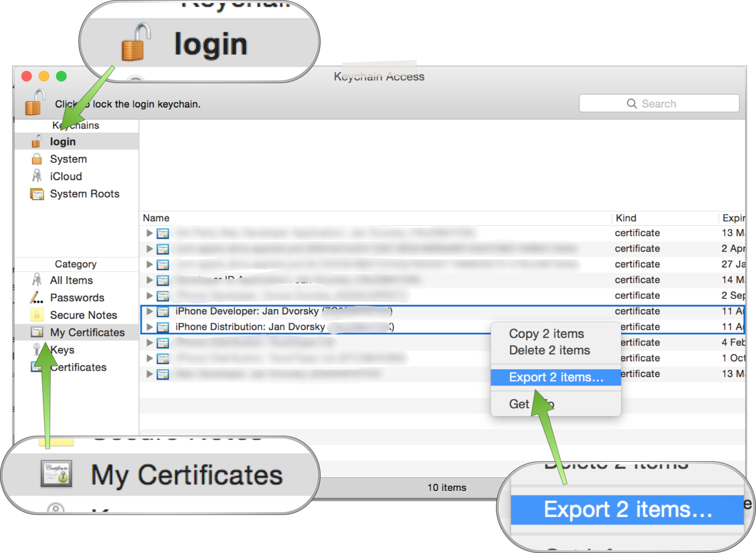Viewport: 756px width, 553px height.
Task: Sort by the Name column header
Action: coord(156,218)
